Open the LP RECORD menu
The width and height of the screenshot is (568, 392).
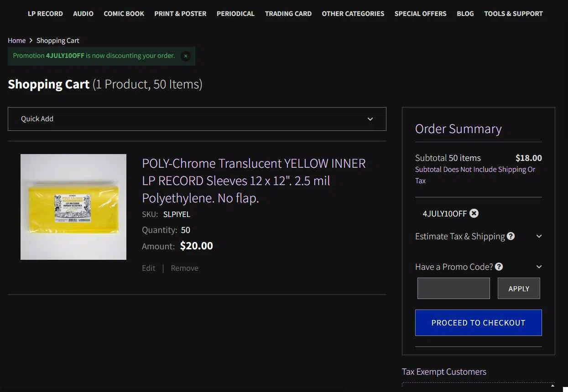(45, 14)
